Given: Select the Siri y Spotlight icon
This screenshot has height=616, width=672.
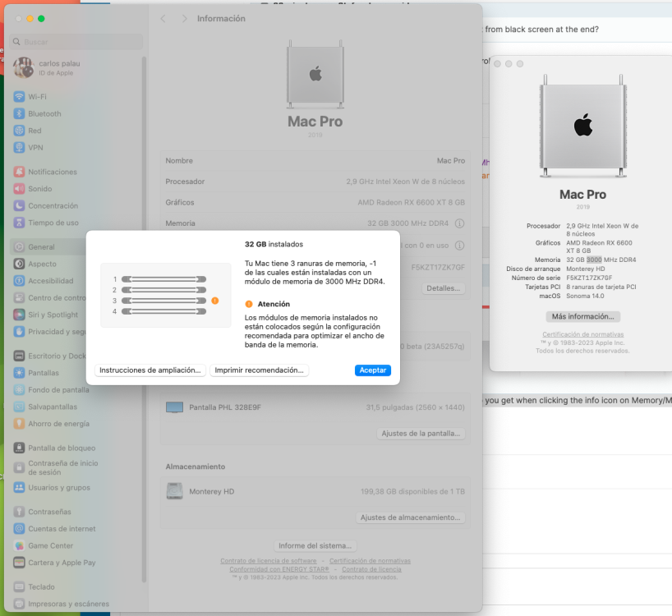Looking at the screenshot, I should [x=19, y=315].
